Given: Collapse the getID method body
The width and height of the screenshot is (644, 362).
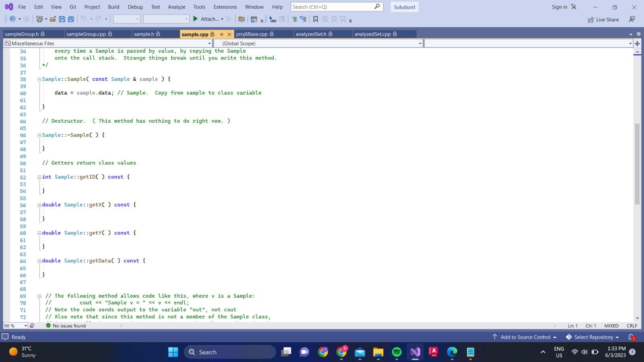Looking at the screenshot, I should click(x=39, y=177).
